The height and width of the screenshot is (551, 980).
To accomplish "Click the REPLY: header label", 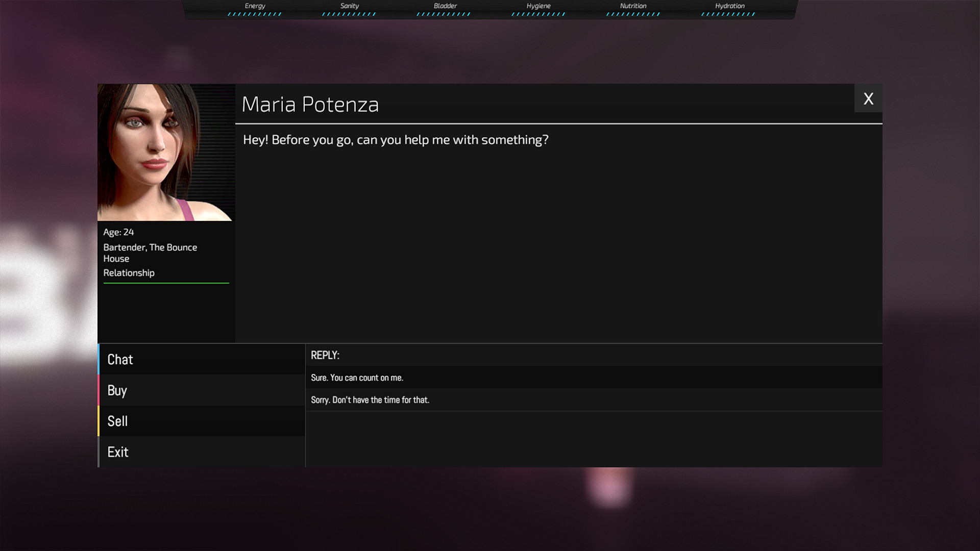I will [x=325, y=355].
